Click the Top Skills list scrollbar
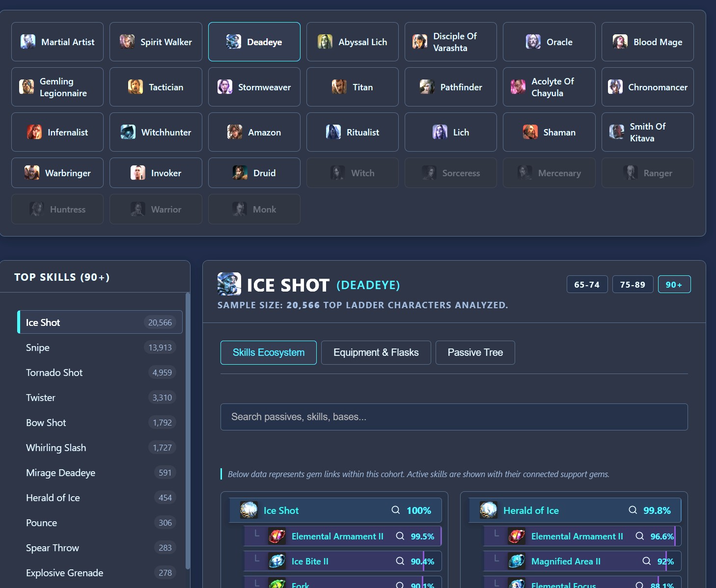 click(x=188, y=431)
